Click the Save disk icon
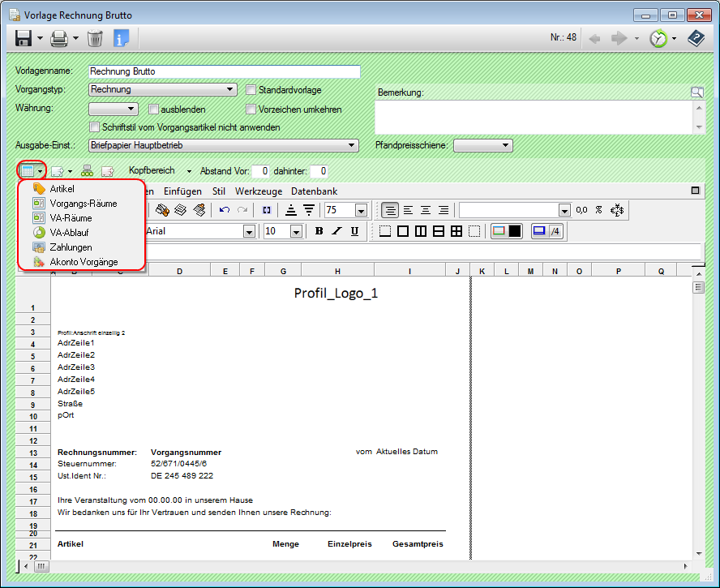Image resolution: width=720 pixels, height=588 pixels. click(x=23, y=38)
